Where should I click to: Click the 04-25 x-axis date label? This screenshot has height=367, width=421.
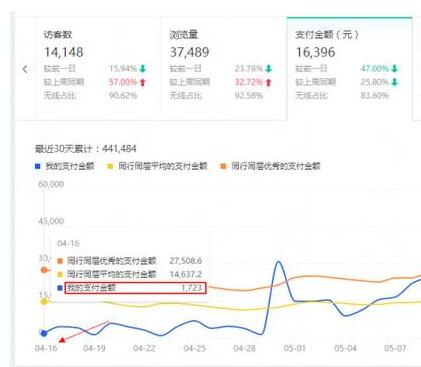click(195, 348)
